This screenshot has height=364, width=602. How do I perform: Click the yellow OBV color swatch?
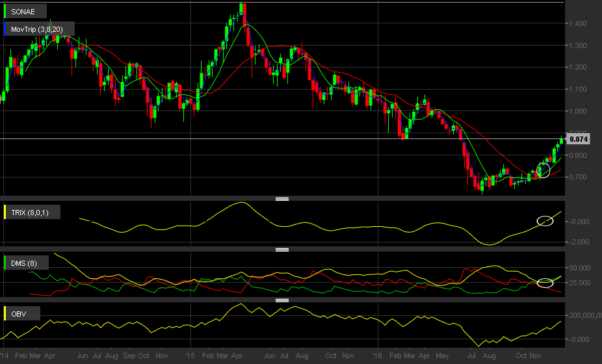click(x=5, y=314)
